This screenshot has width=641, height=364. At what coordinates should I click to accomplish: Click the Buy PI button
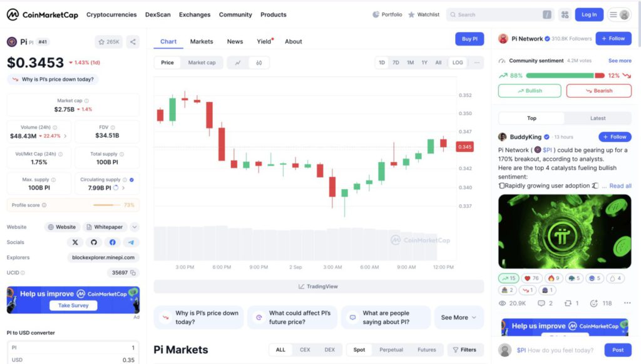(469, 39)
